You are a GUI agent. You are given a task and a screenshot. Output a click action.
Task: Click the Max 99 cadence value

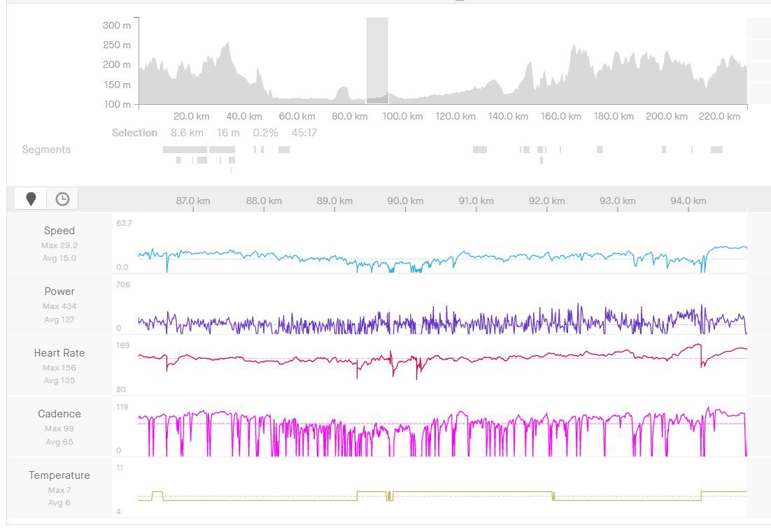(59, 429)
